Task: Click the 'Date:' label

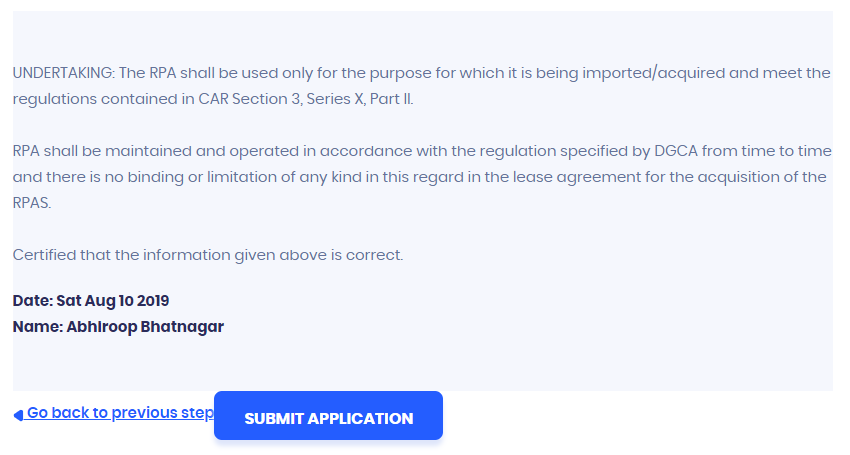Action: tap(32, 301)
